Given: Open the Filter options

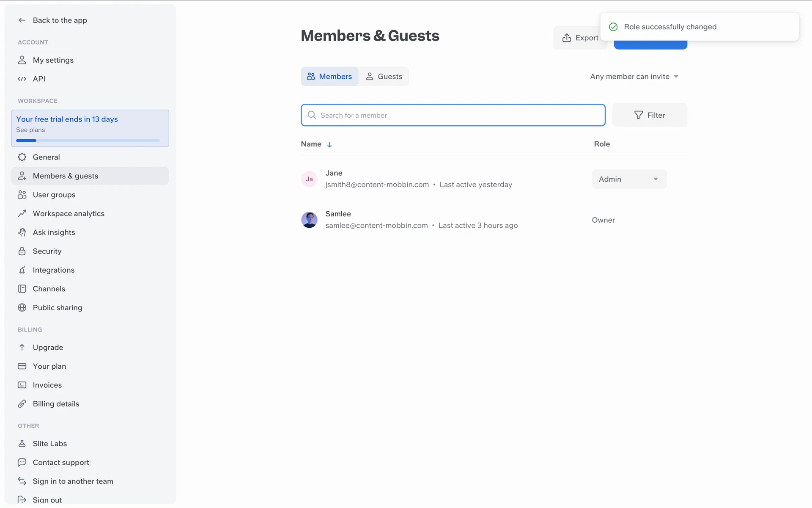Looking at the screenshot, I should 650,115.
